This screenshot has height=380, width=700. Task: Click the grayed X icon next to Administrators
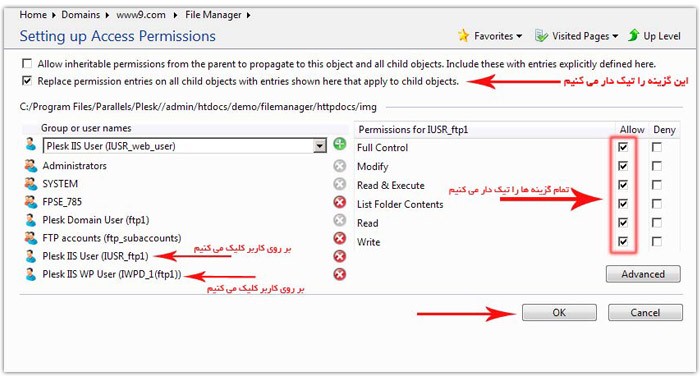click(340, 166)
